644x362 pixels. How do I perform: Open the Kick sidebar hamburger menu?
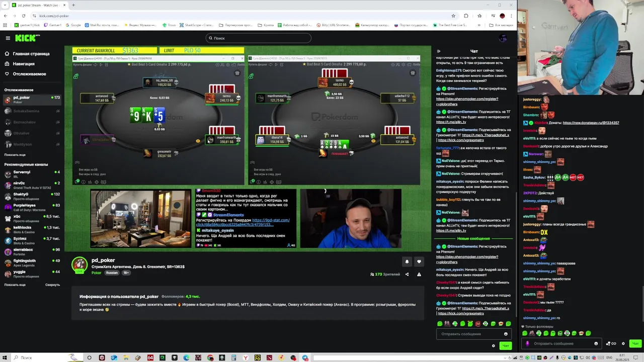tap(8, 38)
